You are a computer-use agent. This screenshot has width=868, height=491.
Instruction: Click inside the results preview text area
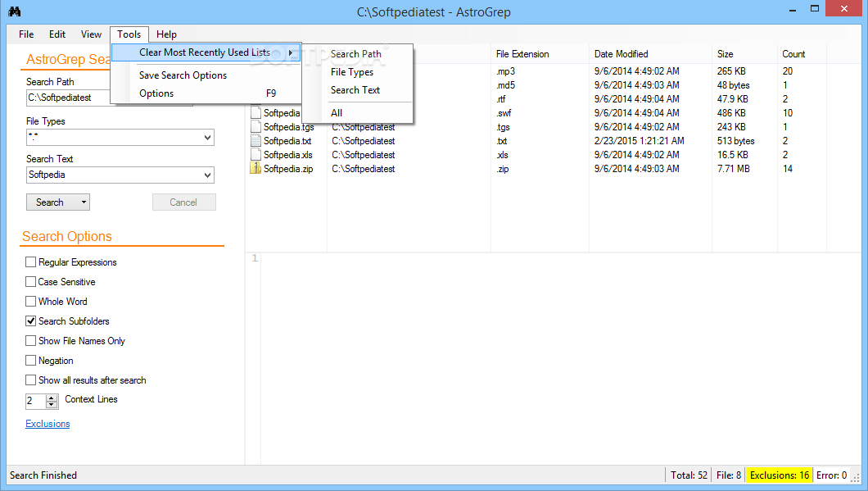click(562, 359)
